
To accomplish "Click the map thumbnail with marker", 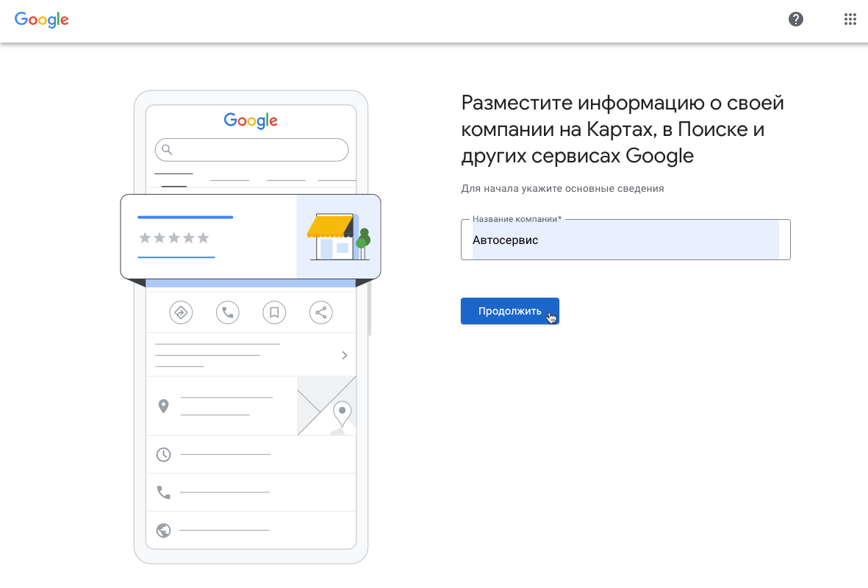I will pos(326,406).
